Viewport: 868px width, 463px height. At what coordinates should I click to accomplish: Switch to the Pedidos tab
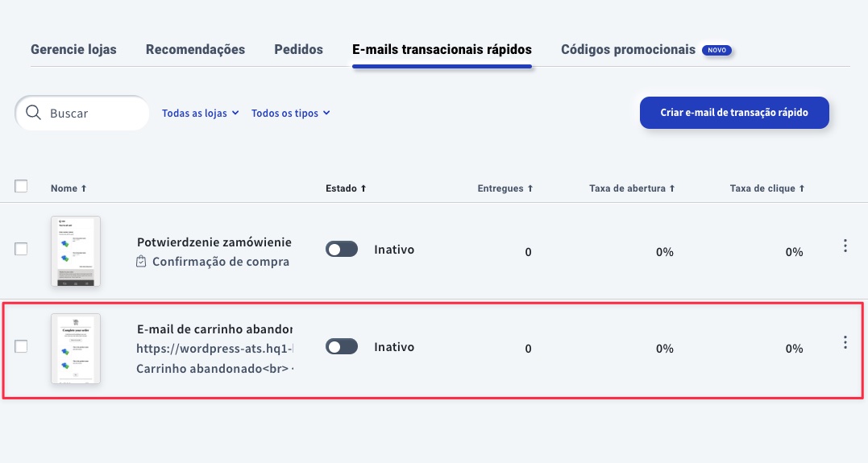[x=298, y=49]
